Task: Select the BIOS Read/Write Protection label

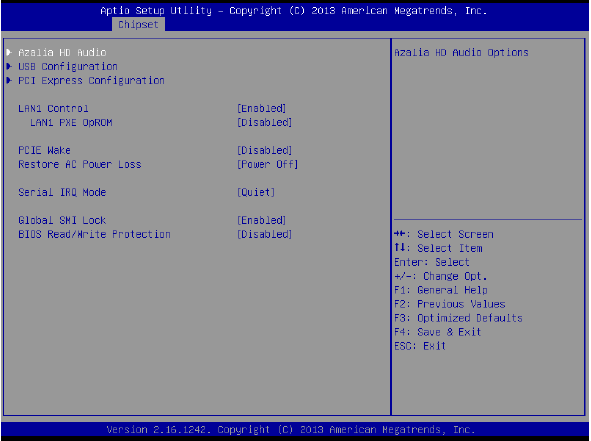Action: click(x=94, y=234)
